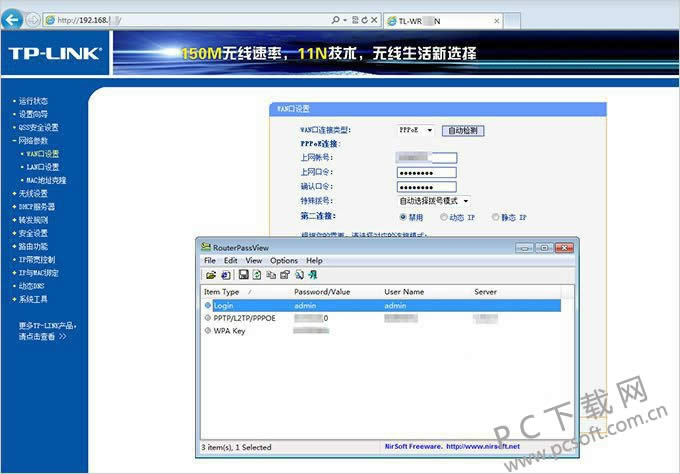Open 动态DNS in the sidebar
This screenshot has height=474, width=680.
(x=31, y=286)
